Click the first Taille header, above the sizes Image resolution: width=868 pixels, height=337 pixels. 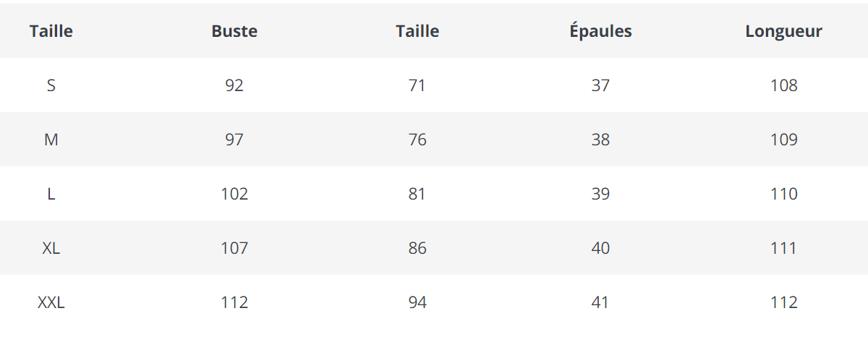pos(51,31)
